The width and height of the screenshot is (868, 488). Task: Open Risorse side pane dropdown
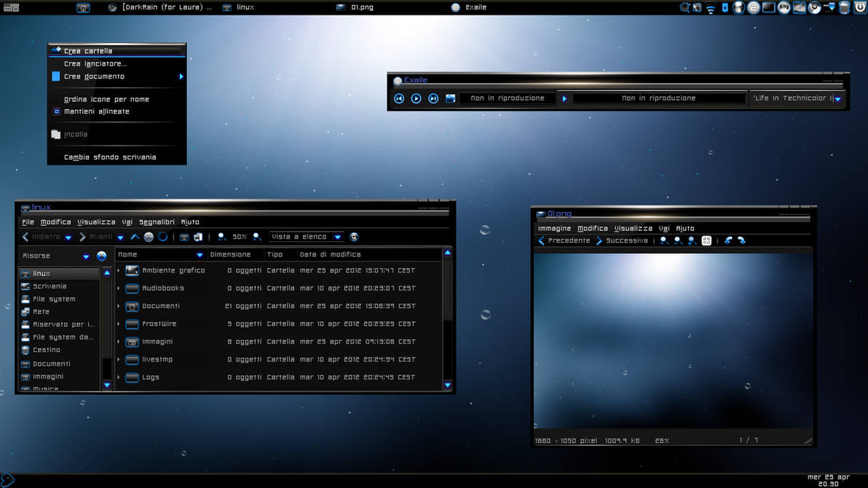coord(86,256)
